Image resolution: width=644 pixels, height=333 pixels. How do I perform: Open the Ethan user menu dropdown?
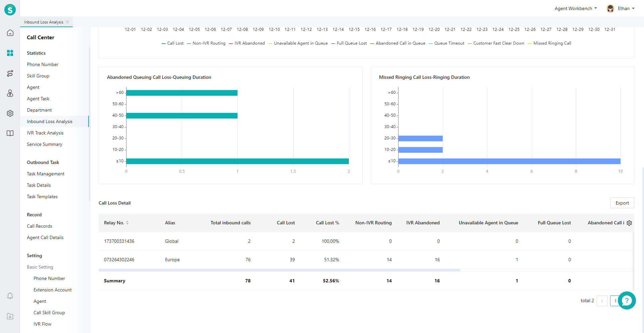coord(626,8)
